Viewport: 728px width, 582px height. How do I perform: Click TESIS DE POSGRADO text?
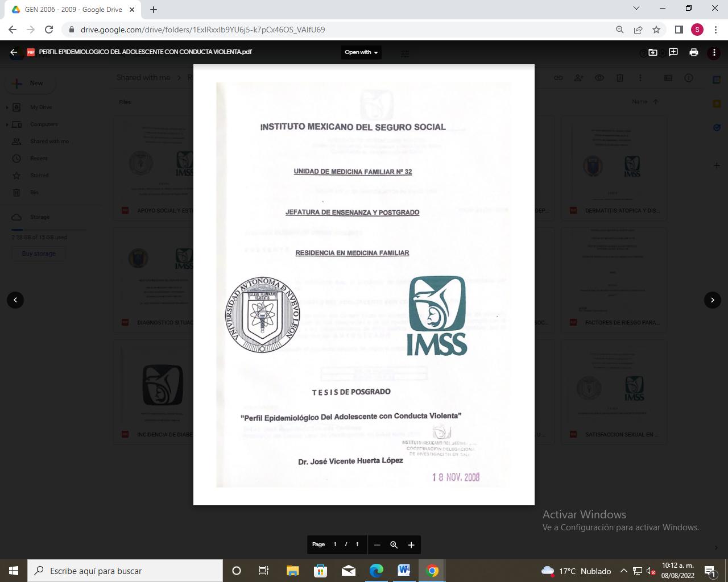pyautogui.click(x=351, y=392)
